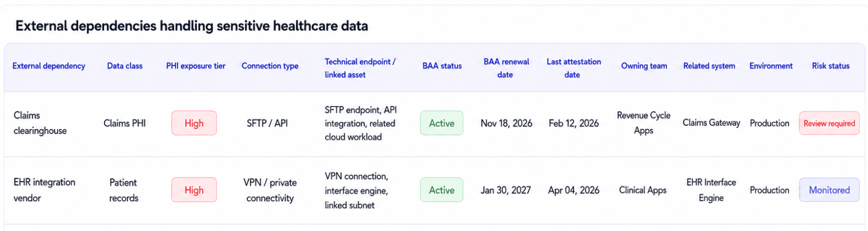The width and height of the screenshot is (868, 231).
Task: Select the Nov 18, 2026 renewal date
Action: pyautogui.click(x=506, y=123)
